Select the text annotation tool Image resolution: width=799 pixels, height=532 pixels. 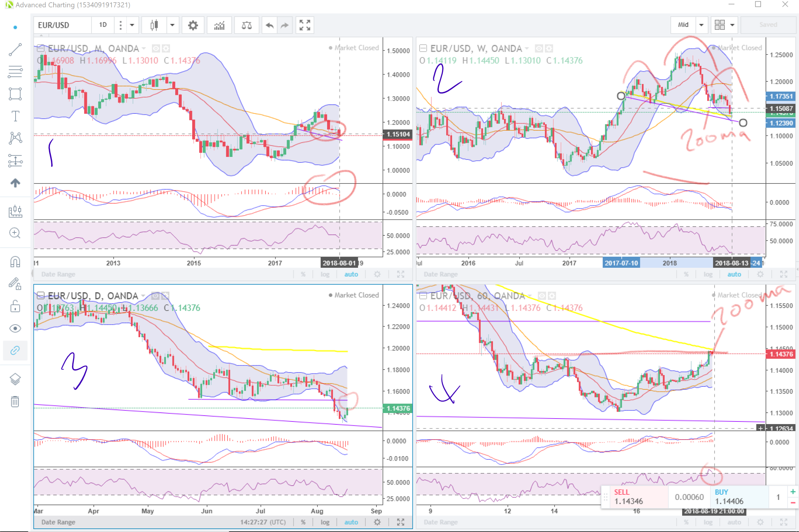point(15,116)
